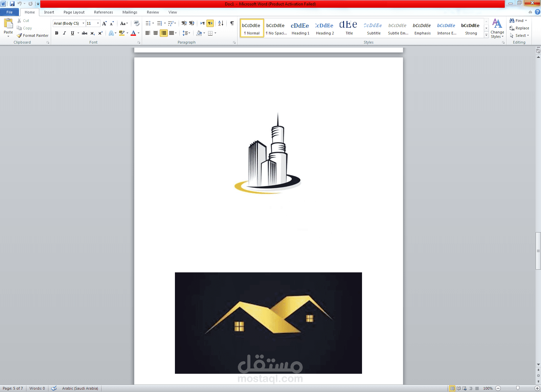
Task: Toggle superscript formatting
Action: tap(100, 33)
